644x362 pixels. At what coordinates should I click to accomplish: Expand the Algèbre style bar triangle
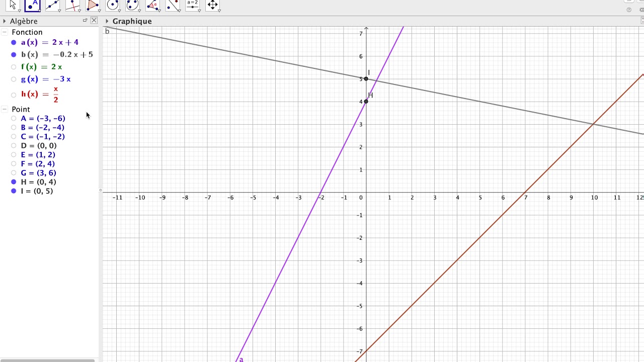point(5,21)
